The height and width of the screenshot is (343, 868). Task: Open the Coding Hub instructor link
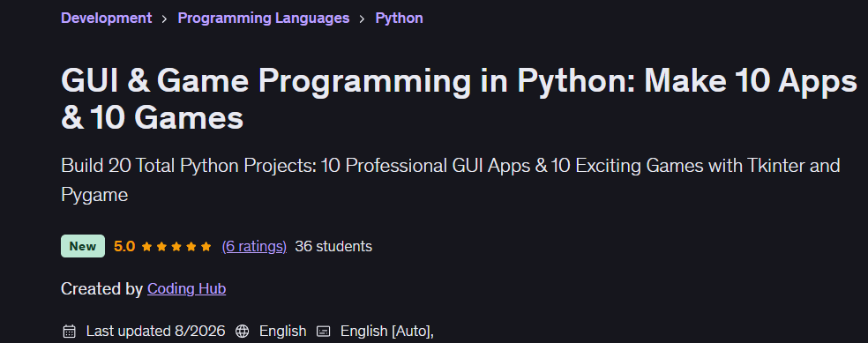coord(186,289)
